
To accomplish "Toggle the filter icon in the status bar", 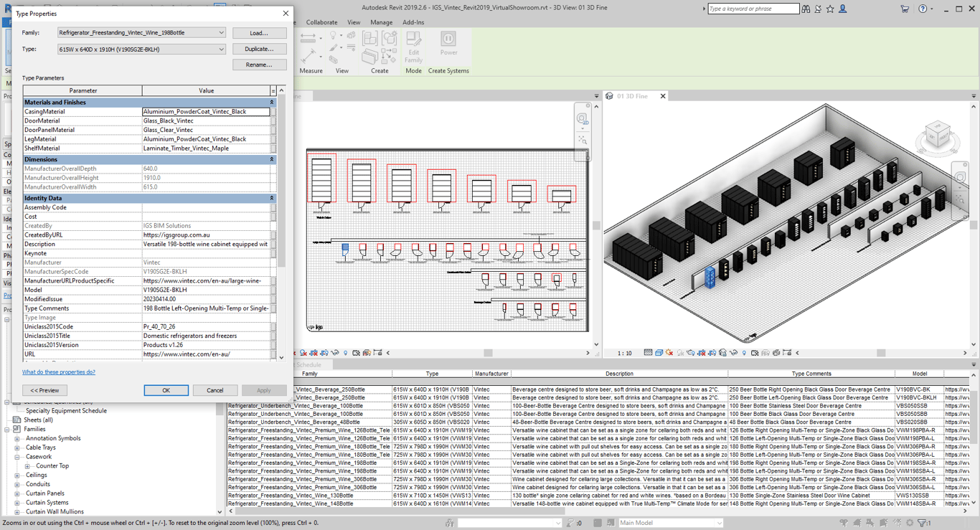I will 923,524.
